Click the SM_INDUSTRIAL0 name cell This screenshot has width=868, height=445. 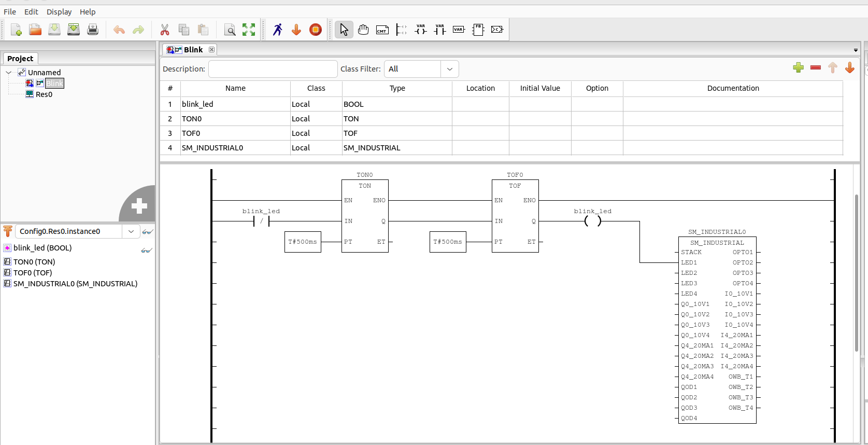[235, 148]
